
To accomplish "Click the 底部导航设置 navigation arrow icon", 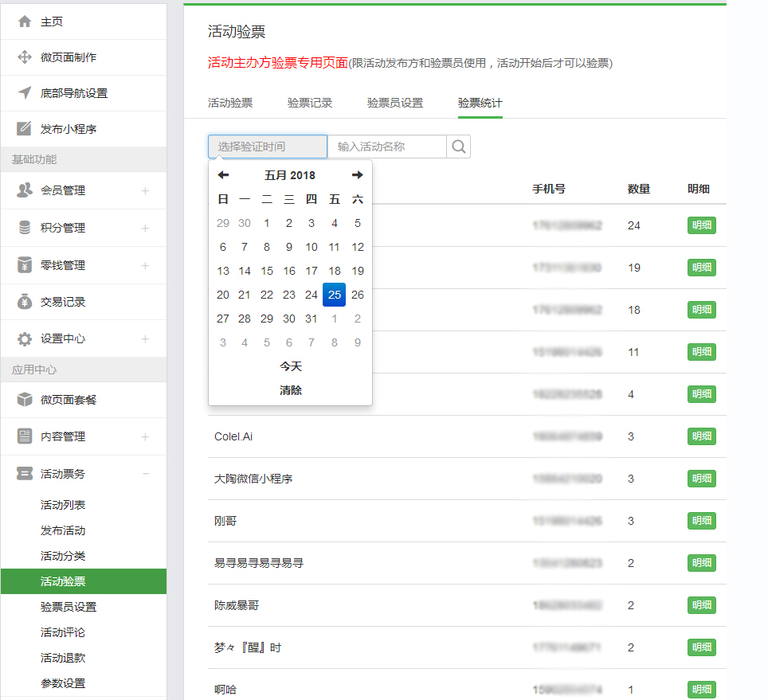I will pos(25,93).
